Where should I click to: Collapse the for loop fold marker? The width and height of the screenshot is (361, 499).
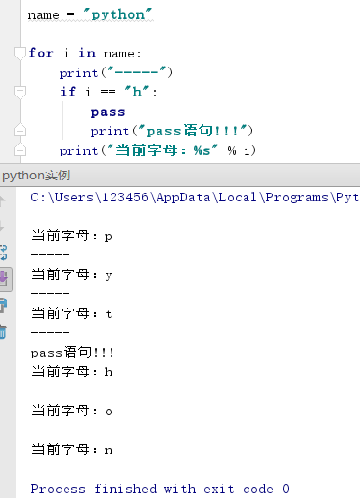tap(20, 53)
